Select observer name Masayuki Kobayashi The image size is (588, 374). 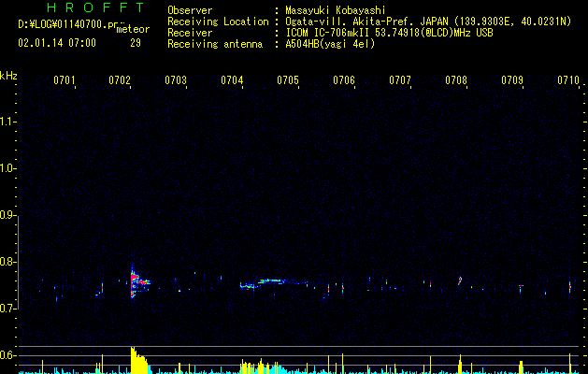pyautogui.click(x=336, y=10)
